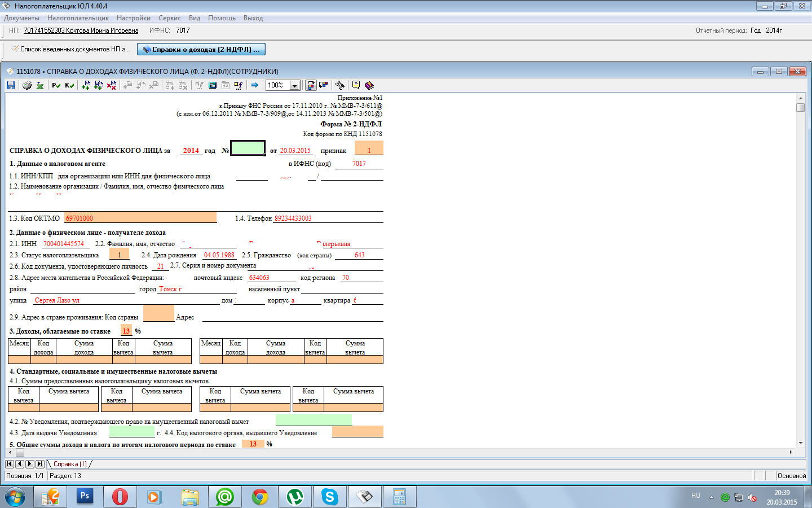
Task: Click the muted volume tray icon
Action: pos(752,497)
